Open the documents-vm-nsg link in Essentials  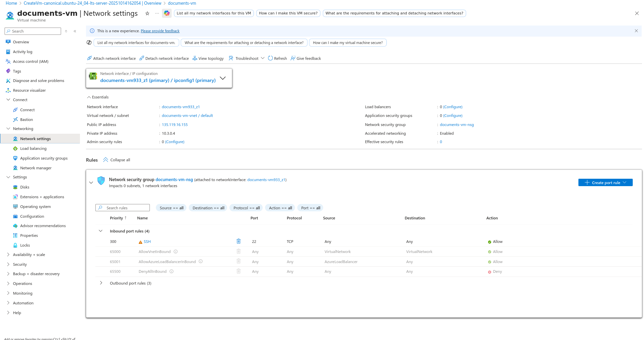457,125
